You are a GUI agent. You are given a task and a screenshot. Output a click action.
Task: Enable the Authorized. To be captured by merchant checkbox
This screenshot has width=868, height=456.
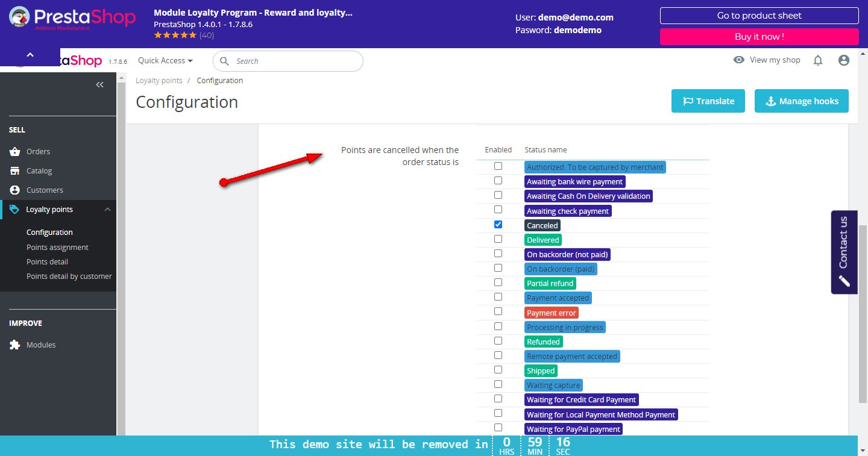click(498, 166)
